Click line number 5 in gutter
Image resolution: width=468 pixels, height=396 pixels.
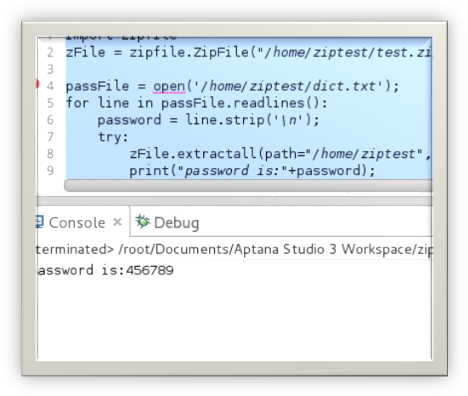(x=50, y=103)
